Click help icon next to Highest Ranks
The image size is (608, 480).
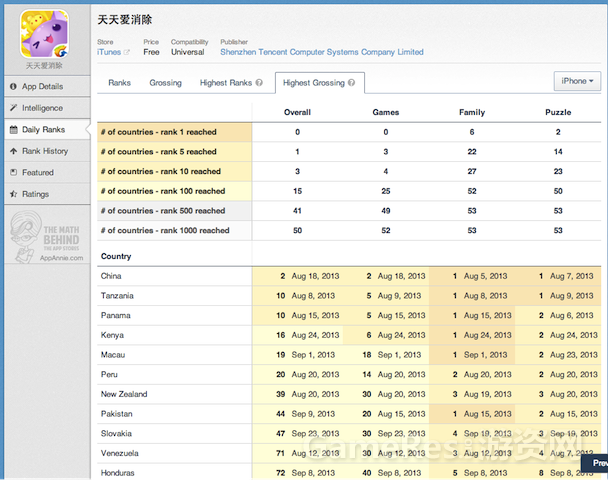[259, 83]
